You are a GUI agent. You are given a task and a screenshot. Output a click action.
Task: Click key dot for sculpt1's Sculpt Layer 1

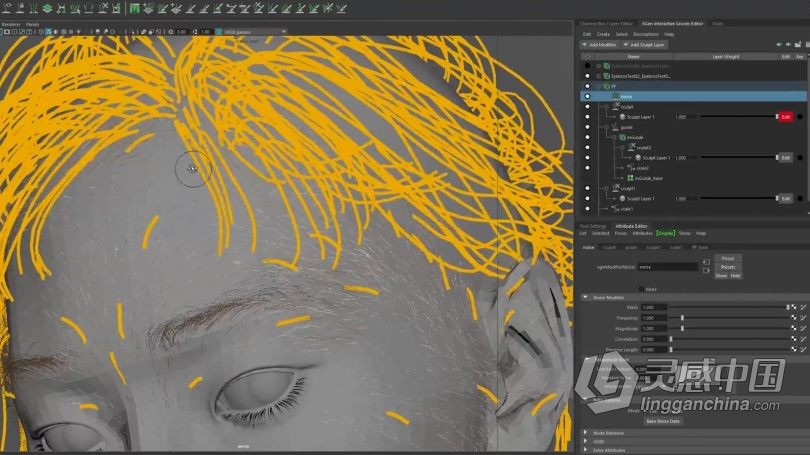[800, 198]
